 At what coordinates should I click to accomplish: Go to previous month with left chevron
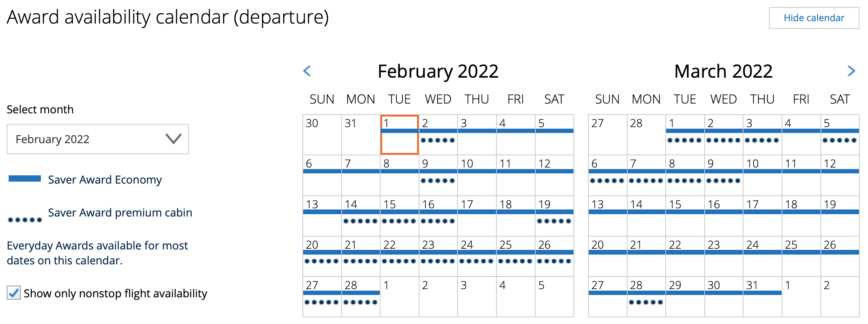[x=307, y=71]
